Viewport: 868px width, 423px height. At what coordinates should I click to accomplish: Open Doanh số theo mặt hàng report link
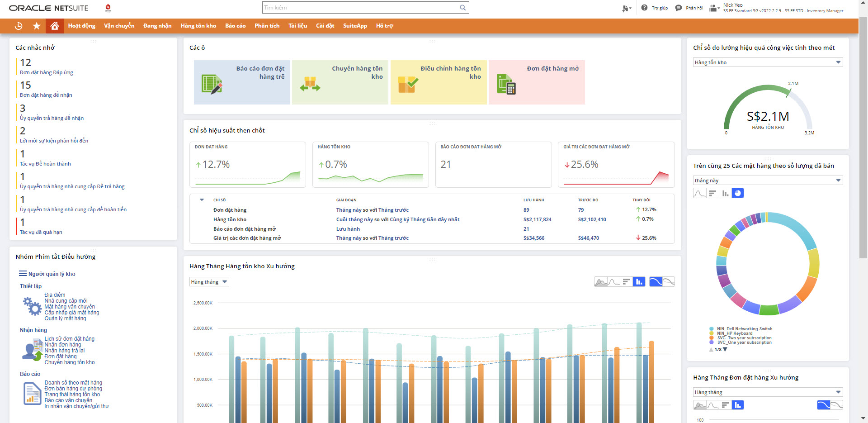[x=73, y=383]
